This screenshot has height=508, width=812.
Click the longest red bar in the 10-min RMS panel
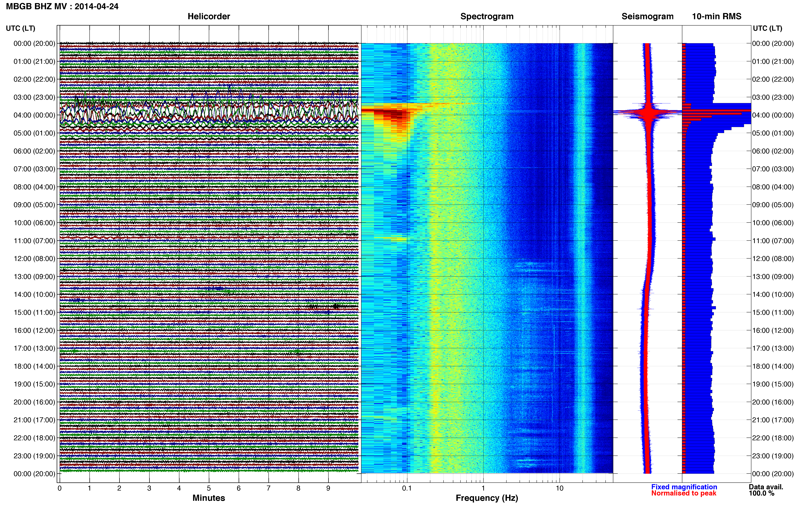(717, 110)
